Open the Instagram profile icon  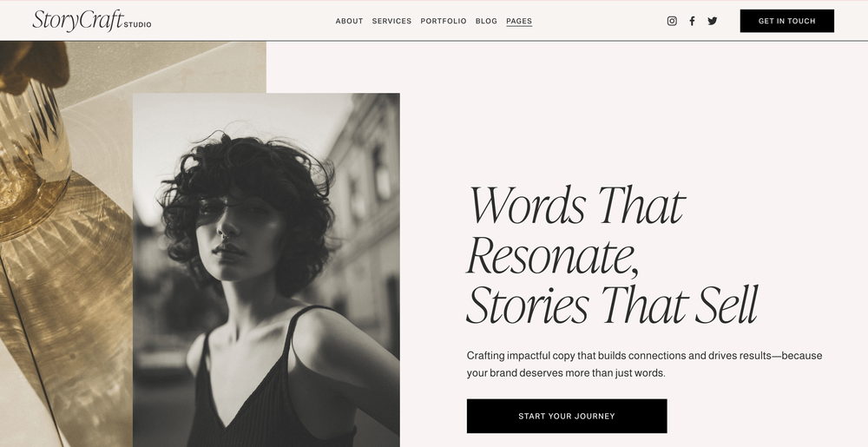pyautogui.click(x=672, y=21)
